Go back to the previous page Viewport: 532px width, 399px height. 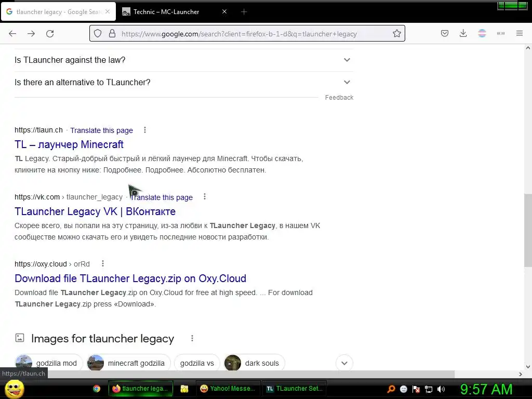click(12, 34)
